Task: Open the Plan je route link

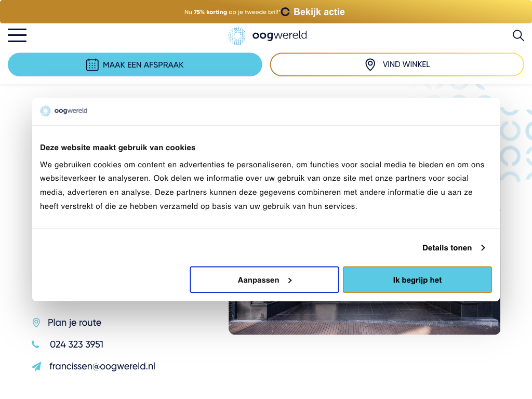Action: tap(74, 323)
